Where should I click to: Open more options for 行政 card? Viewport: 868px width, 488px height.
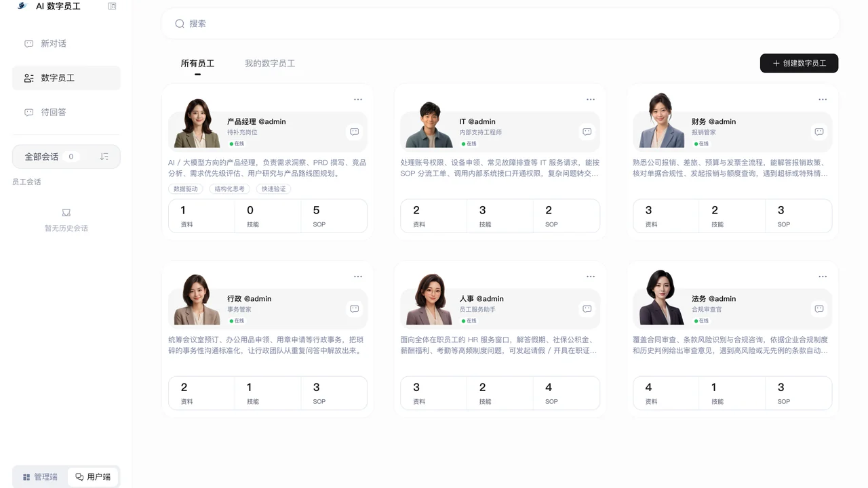358,277
